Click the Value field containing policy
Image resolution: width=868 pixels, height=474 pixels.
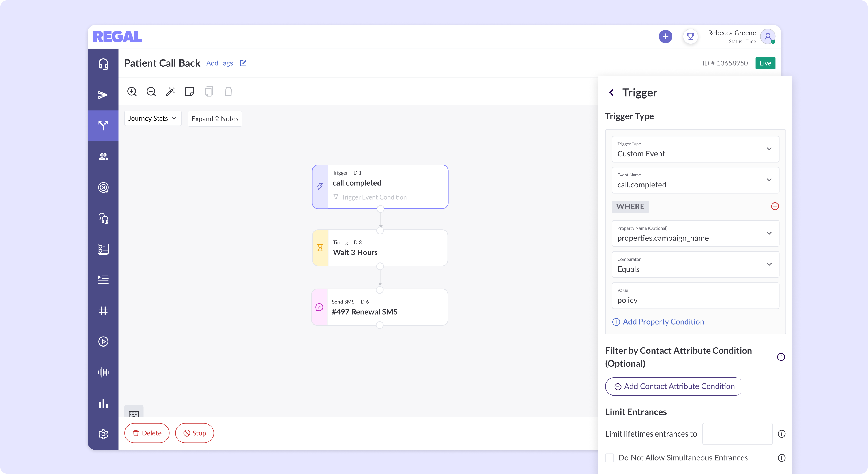(x=695, y=295)
